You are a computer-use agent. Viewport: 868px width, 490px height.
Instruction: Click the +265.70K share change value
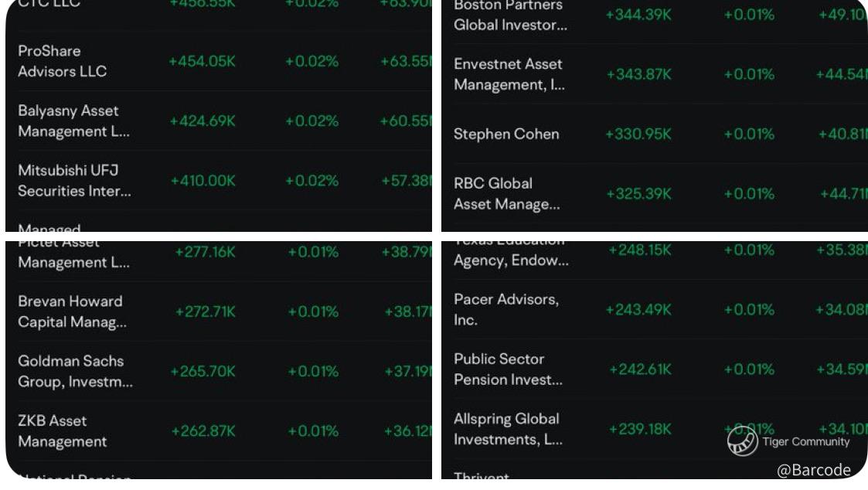pyautogui.click(x=205, y=372)
